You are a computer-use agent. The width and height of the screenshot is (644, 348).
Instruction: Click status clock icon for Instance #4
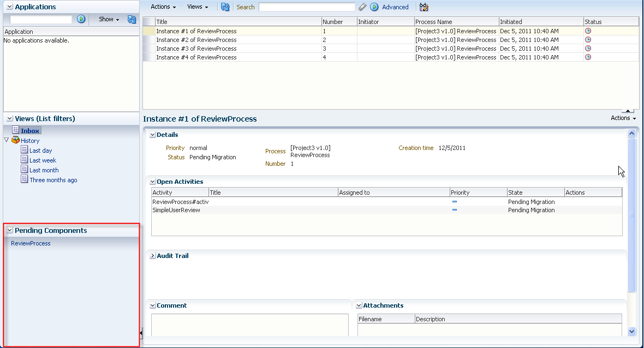[x=588, y=57]
